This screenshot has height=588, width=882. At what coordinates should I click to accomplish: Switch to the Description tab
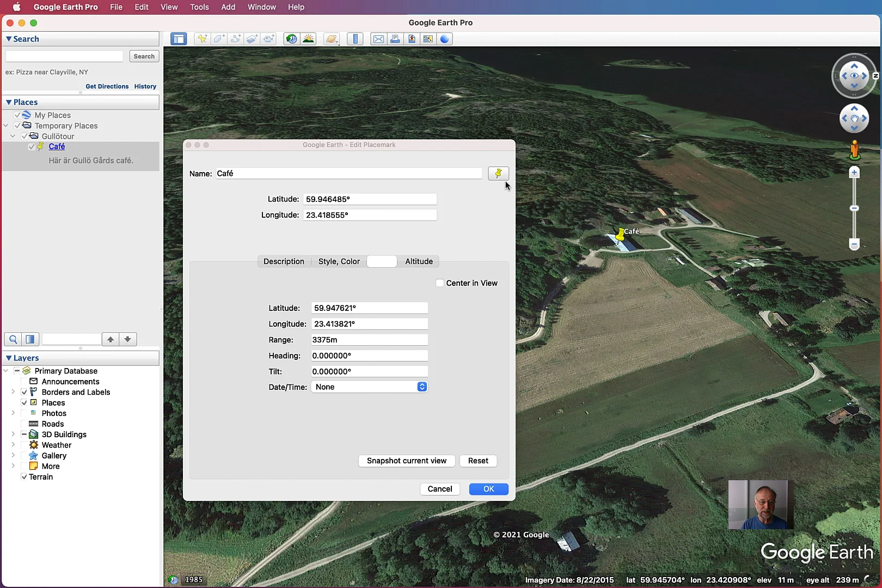point(284,261)
